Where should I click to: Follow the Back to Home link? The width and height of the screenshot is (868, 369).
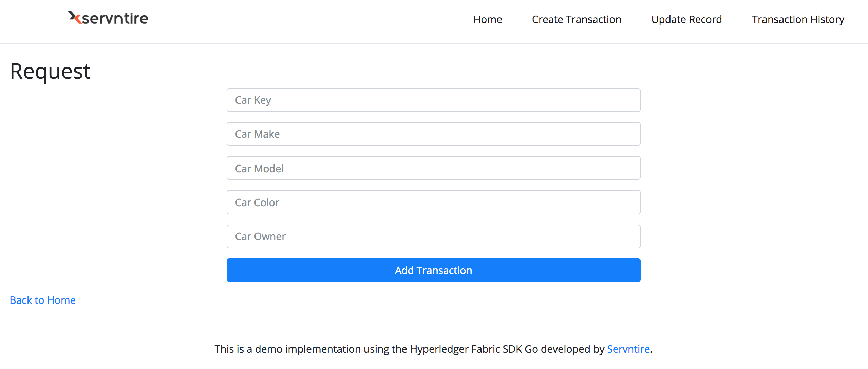coord(43,300)
